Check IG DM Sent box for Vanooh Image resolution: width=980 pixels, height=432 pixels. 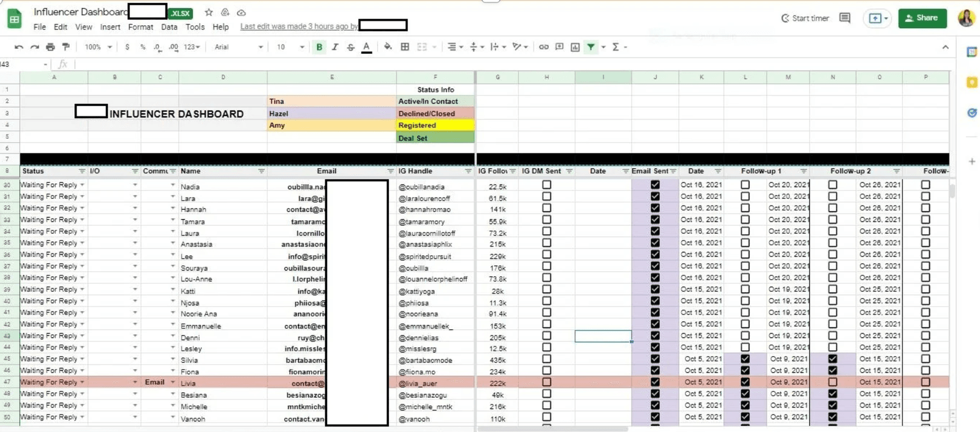tap(546, 417)
